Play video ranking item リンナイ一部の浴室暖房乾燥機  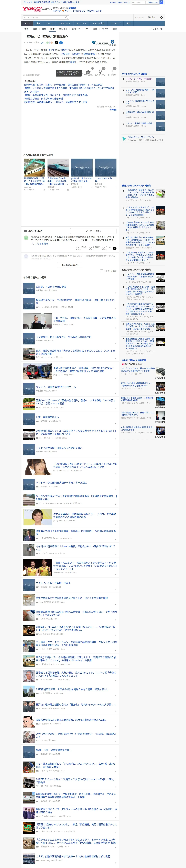(x=160, y=277)
